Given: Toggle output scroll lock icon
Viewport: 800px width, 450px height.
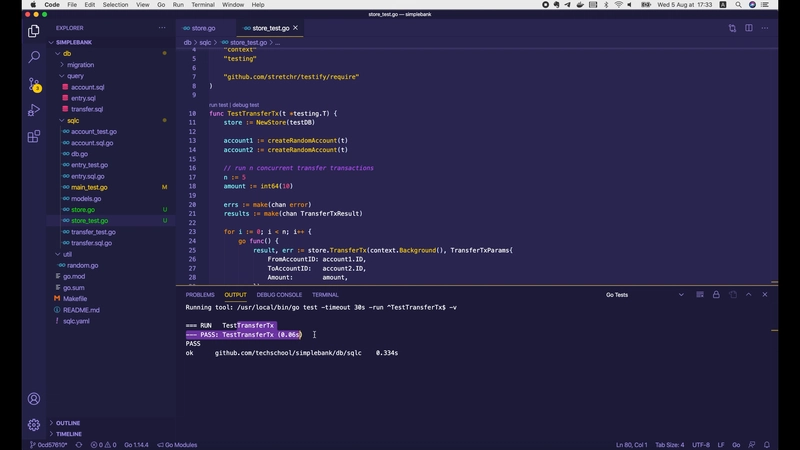Looking at the screenshot, I should 716,295.
